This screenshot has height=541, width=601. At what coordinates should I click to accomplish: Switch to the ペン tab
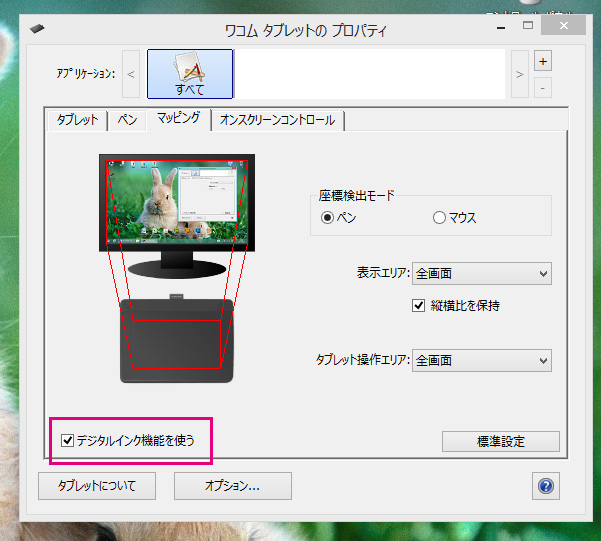127,120
